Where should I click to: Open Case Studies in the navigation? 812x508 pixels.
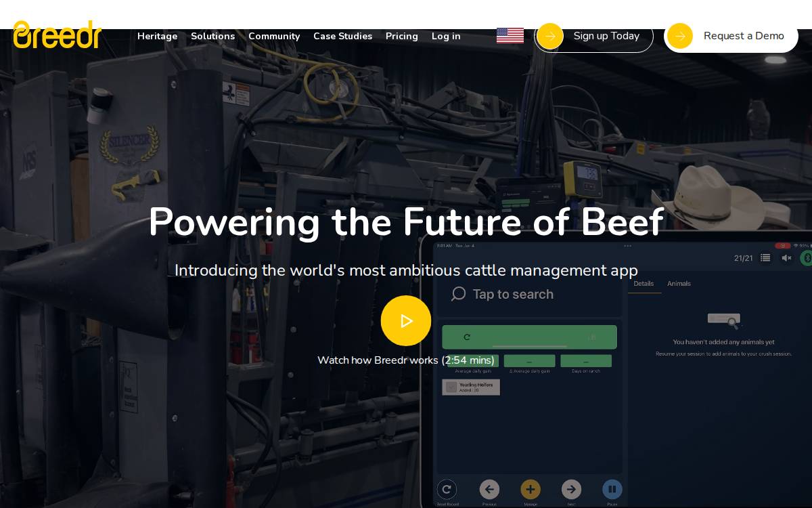(x=342, y=37)
